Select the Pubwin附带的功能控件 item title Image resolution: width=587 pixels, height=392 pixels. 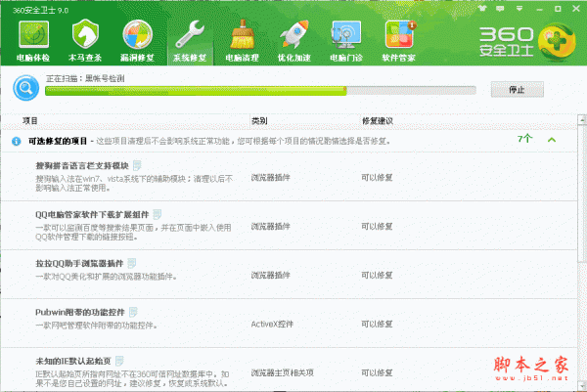pyautogui.click(x=80, y=312)
